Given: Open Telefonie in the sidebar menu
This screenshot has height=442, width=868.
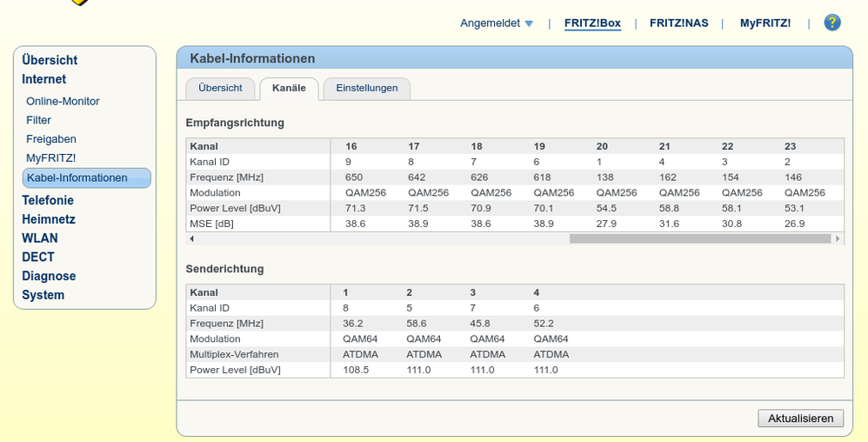Looking at the screenshot, I should [x=48, y=200].
